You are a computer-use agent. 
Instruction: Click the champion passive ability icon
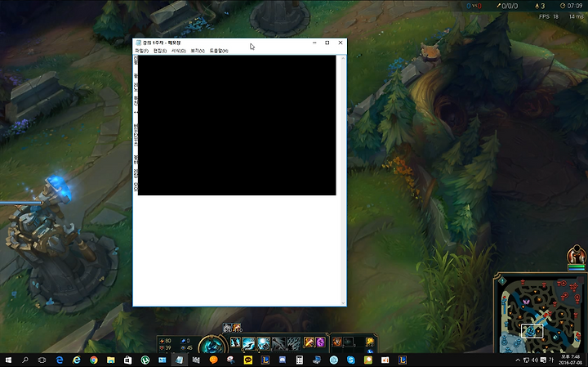[235, 342]
